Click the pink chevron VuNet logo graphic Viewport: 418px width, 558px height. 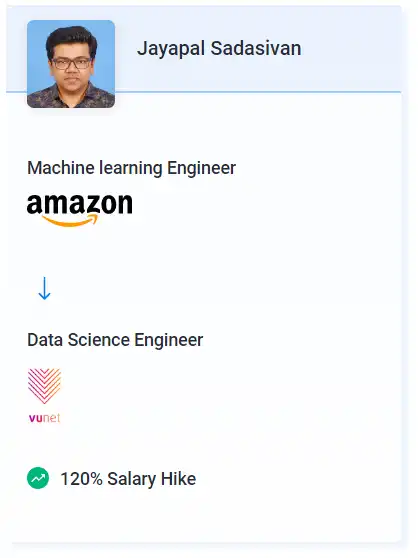pyautogui.click(x=44, y=386)
